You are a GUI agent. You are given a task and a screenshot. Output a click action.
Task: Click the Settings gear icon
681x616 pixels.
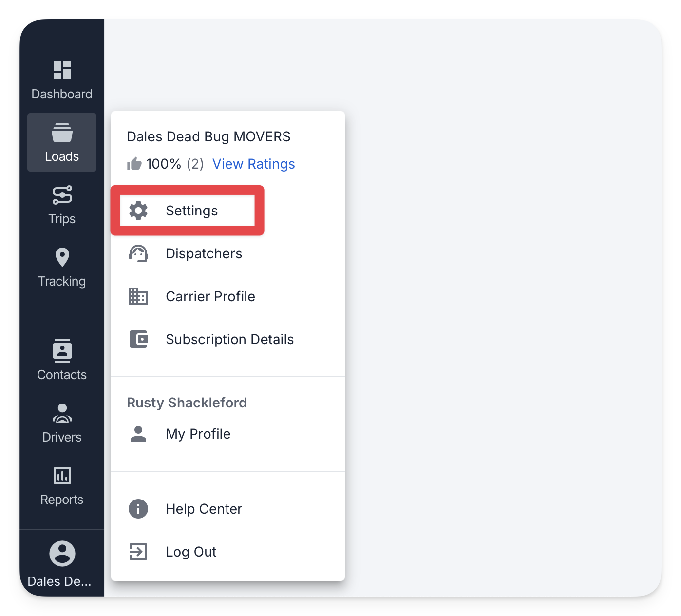pyautogui.click(x=138, y=211)
